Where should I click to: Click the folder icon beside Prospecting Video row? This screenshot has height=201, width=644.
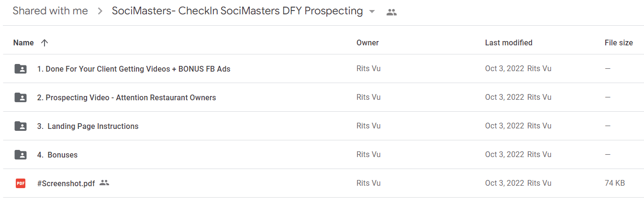click(x=21, y=97)
